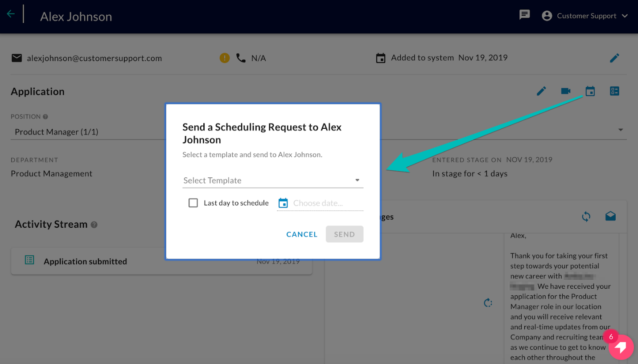Click the Activity Stream help icon
The height and width of the screenshot is (364, 638).
[94, 225]
